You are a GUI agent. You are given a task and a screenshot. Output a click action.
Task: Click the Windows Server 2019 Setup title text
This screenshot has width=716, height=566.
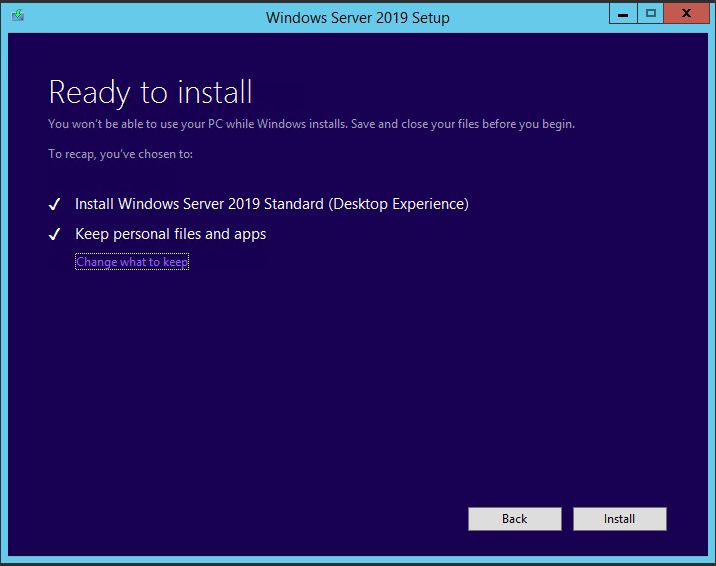click(357, 18)
